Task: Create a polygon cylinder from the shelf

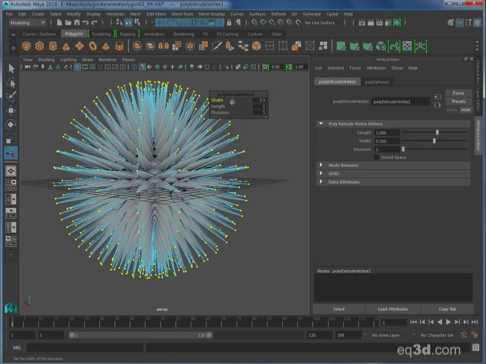Action: (x=53, y=46)
